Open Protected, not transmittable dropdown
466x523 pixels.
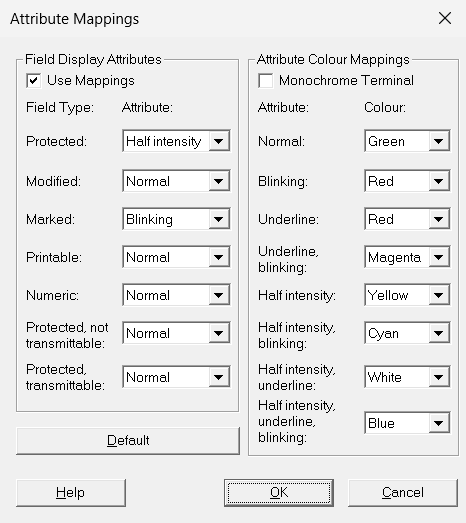(x=176, y=333)
